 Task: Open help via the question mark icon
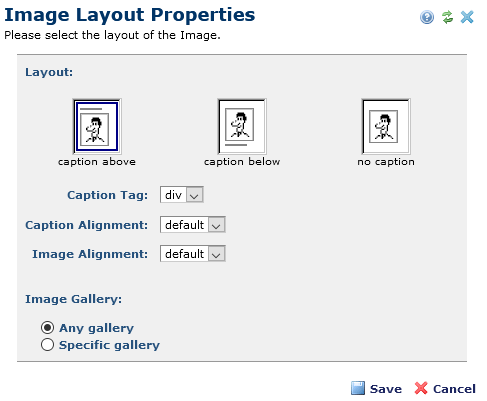pos(427,17)
